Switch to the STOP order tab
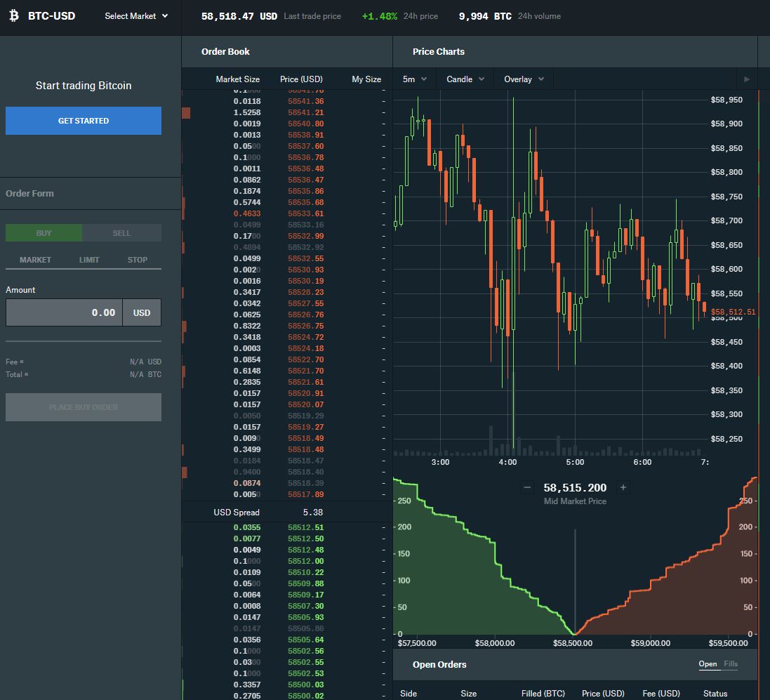 [138, 260]
